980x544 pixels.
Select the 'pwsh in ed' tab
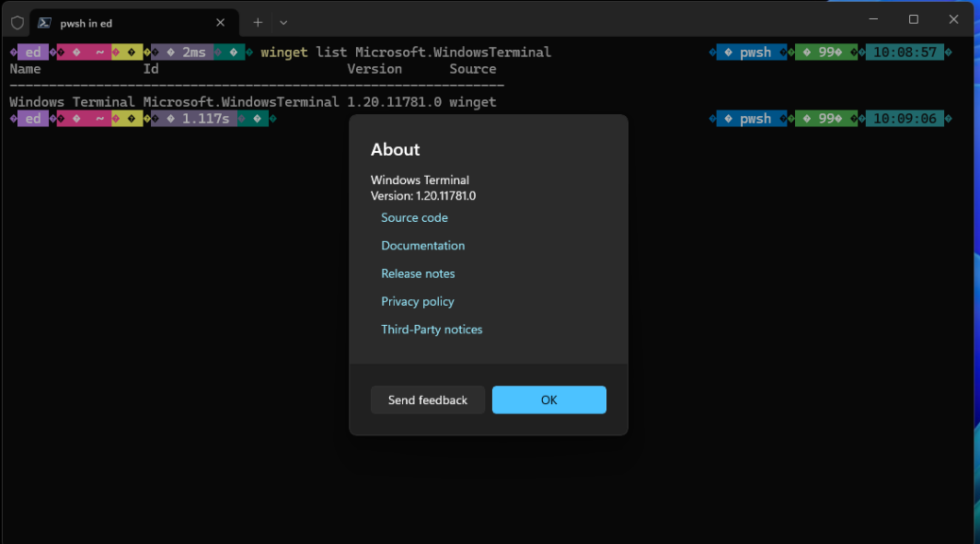pos(134,23)
